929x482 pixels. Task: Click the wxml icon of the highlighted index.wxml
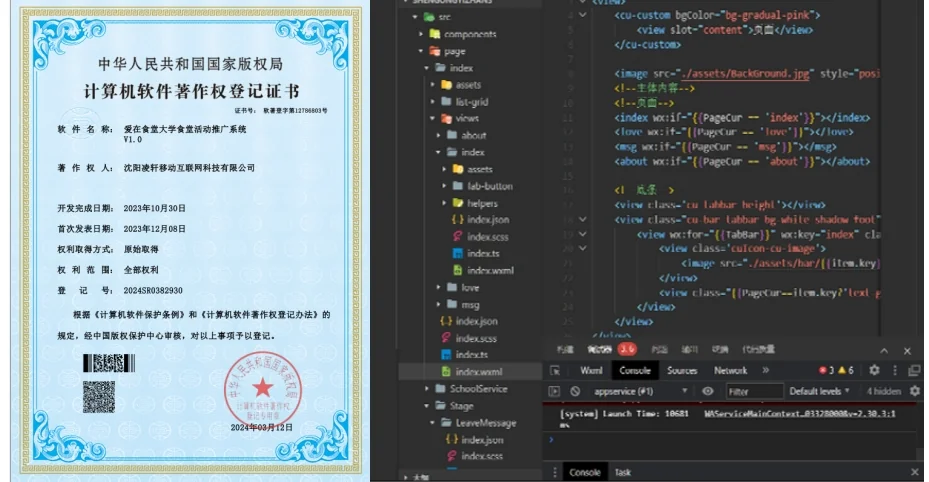[446, 371]
